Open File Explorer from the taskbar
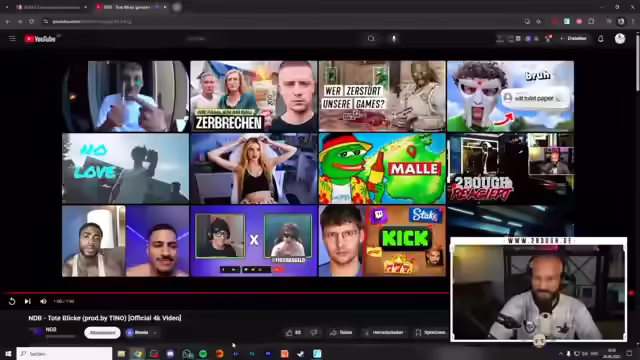This screenshot has height=360, width=640. [121, 354]
